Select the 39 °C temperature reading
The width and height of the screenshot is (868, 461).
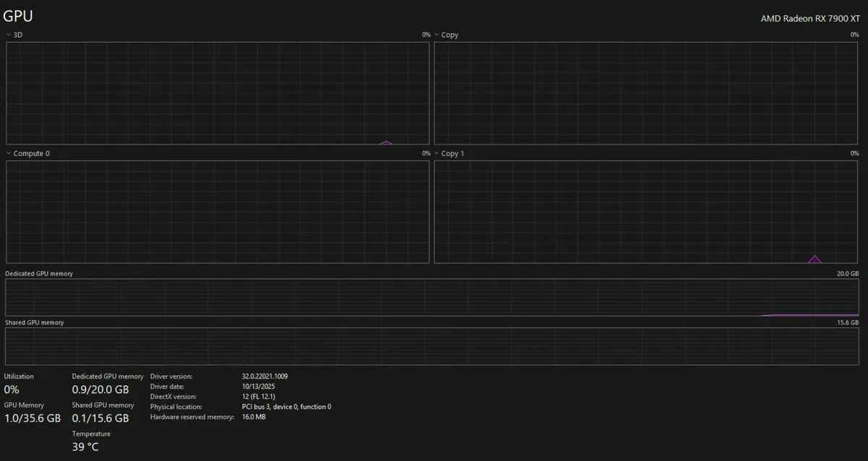85,447
